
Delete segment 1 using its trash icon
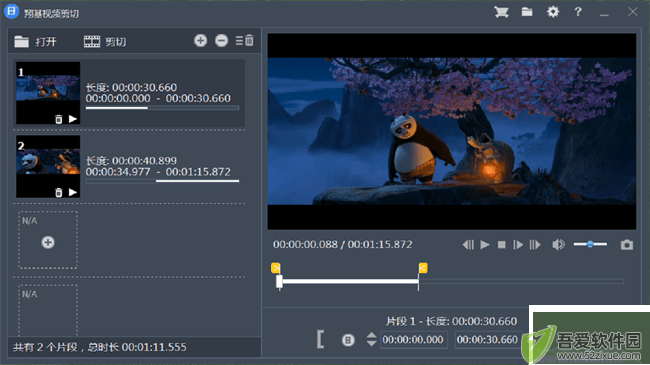point(58,119)
